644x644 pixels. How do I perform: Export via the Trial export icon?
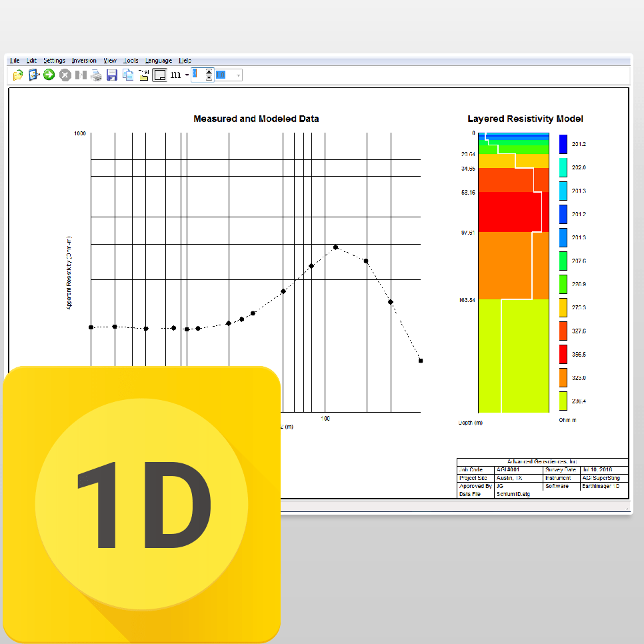[x=143, y=75]
